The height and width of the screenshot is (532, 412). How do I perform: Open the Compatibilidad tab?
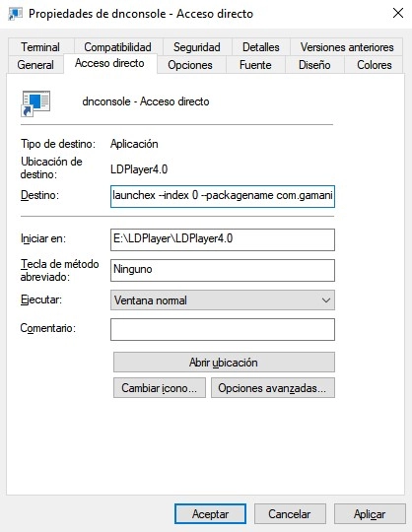coord(117,47)
